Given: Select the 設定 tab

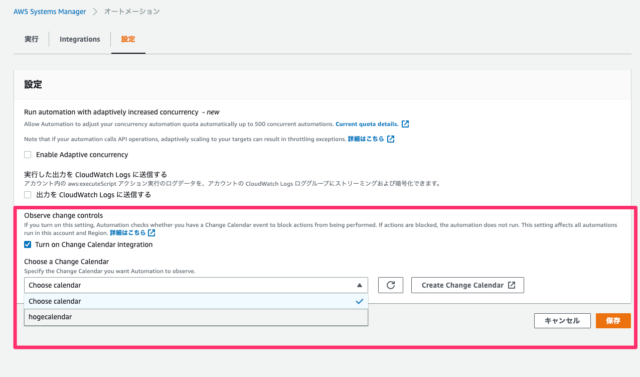Looking at the screenshot, I should pos(128,39).
